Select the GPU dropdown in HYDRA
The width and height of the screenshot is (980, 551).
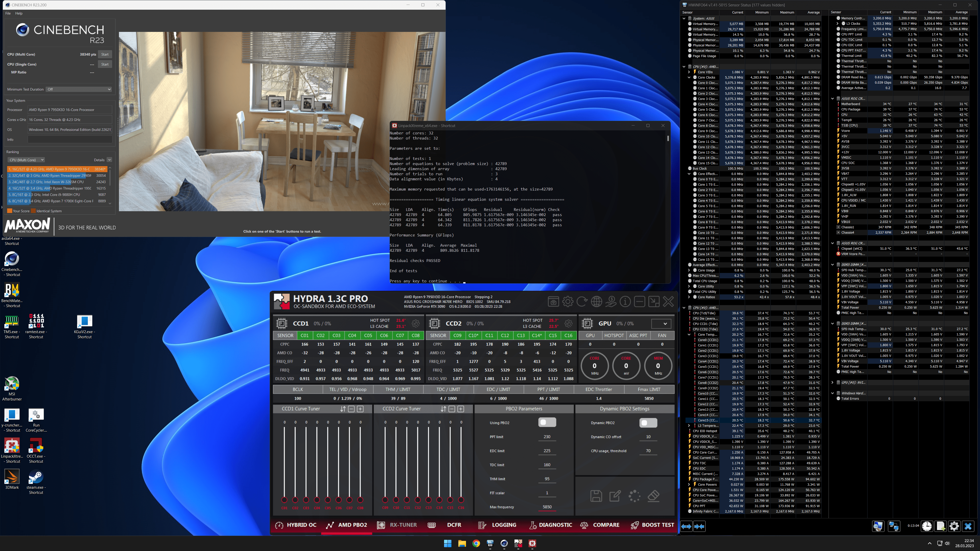661,324
